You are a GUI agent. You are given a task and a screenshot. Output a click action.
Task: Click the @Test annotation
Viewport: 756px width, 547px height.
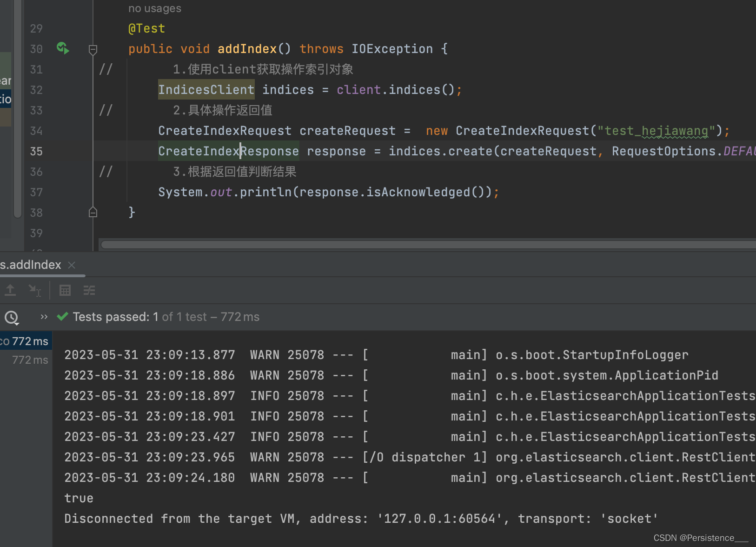click(x=146, y=28)
